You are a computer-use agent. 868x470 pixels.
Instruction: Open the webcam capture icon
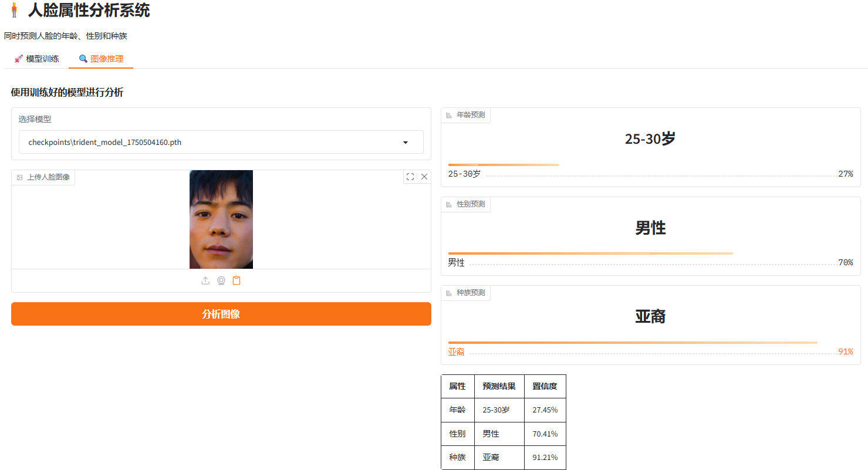(221, 280)
